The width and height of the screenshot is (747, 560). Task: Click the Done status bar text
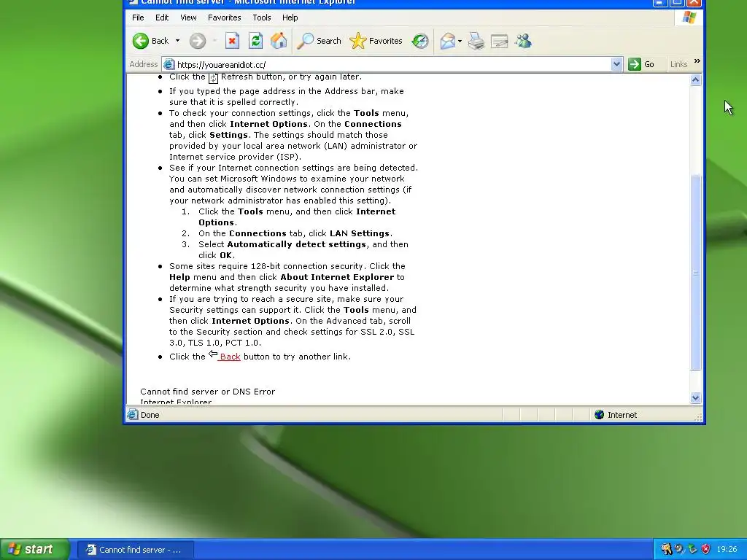pos(150,415)
